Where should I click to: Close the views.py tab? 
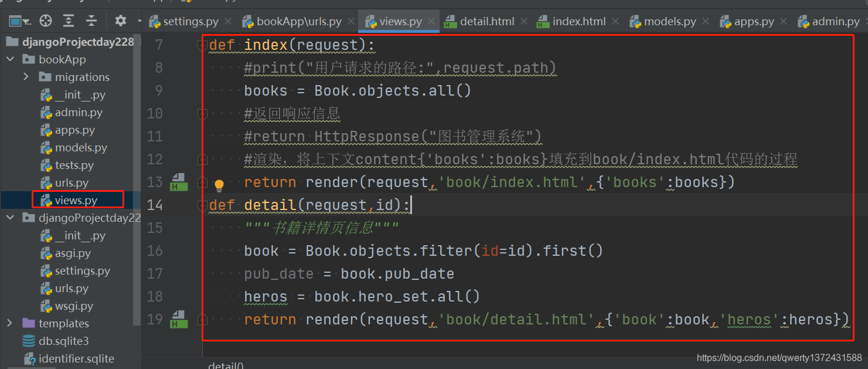coord(431,22)
